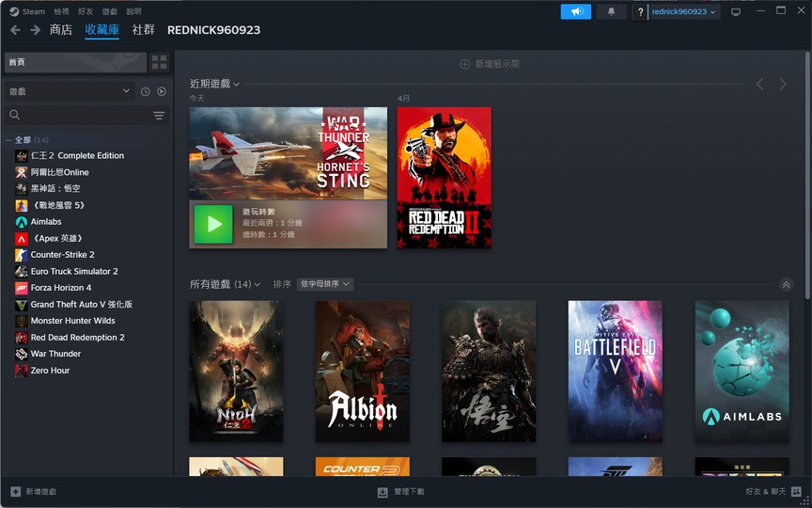This screenshot has height=508, width=812.
Task: Open the announcements megaphone button
Action: pyautogui.click(x=576, y=11)
